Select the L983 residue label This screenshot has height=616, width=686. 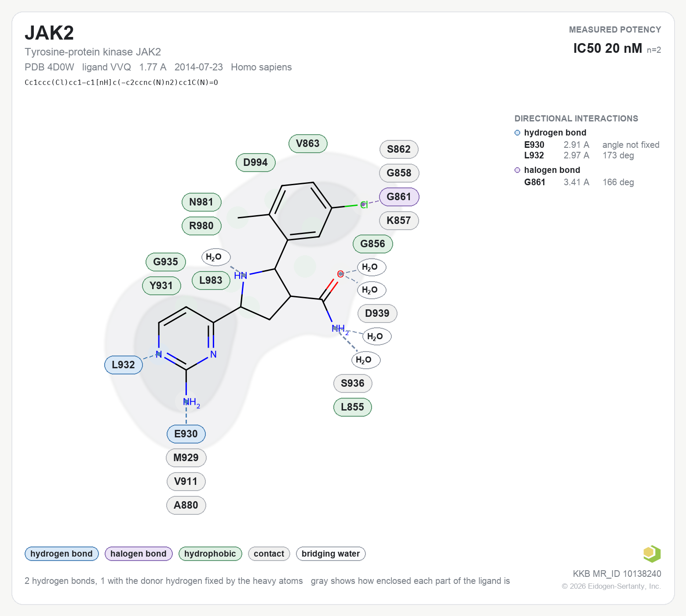211,280
